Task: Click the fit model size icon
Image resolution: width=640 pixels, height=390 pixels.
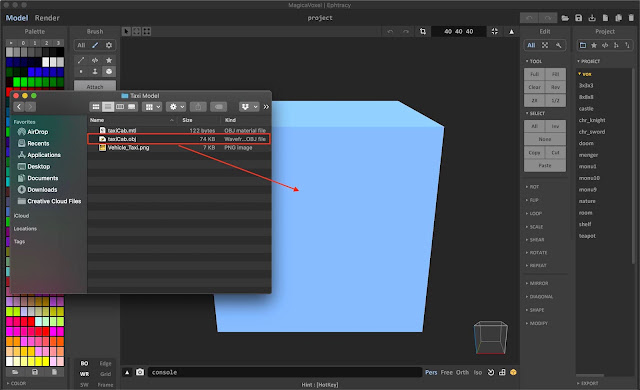Action: point(495,31)
